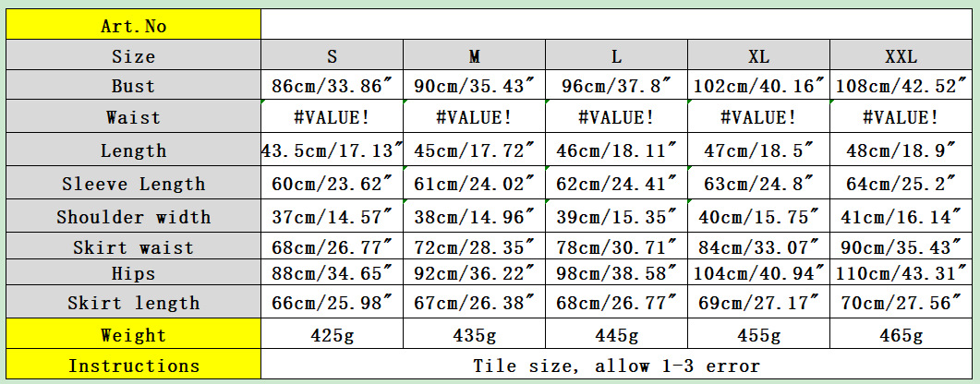Click the XXL size column header
The image size is (980, 384).
901,56
